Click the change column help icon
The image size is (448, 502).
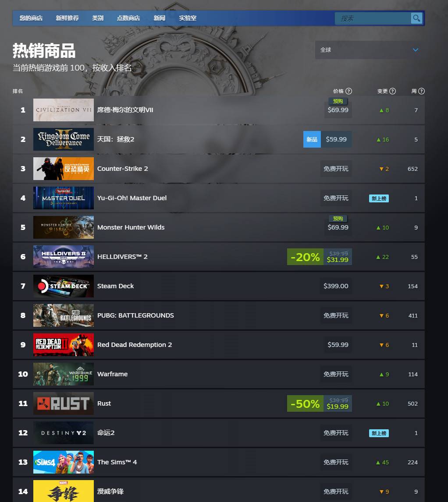pos(393,91)
